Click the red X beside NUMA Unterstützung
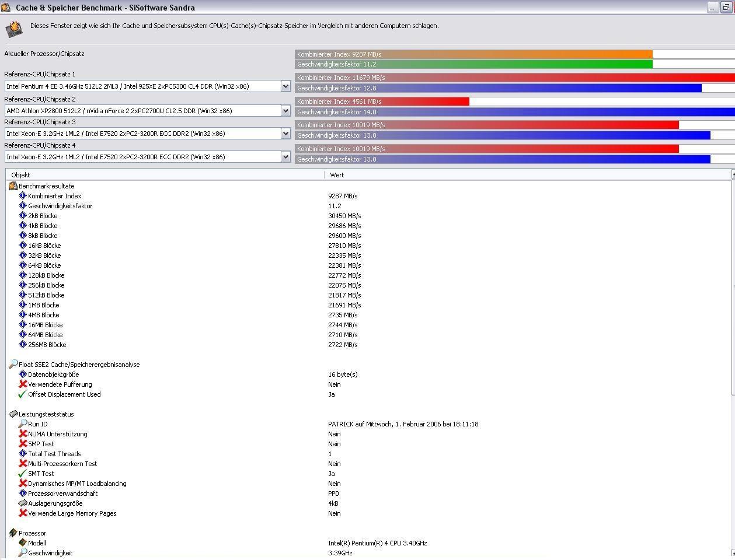The height and width of the screenshot is (560, 735). pyautogui.click(x=23, y=434)
